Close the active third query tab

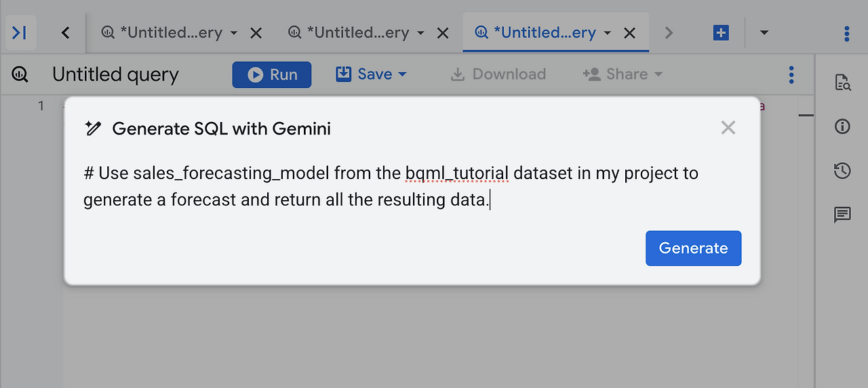629,33
